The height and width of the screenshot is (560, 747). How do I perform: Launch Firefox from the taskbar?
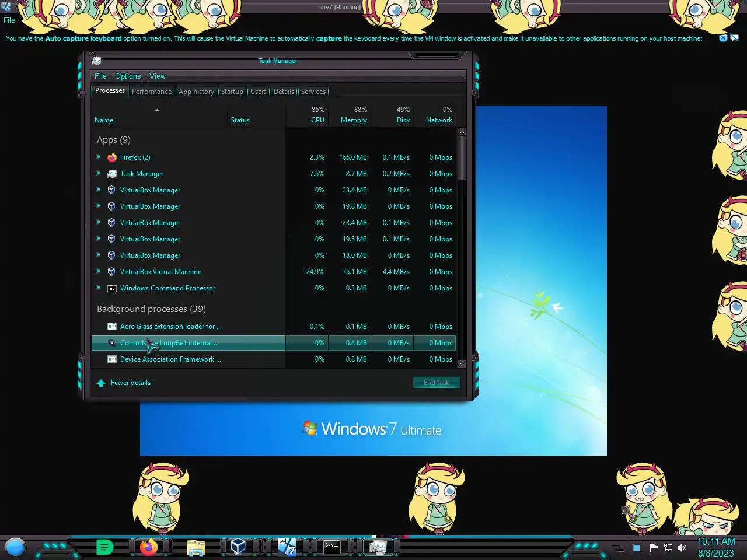tap(149, 547)
